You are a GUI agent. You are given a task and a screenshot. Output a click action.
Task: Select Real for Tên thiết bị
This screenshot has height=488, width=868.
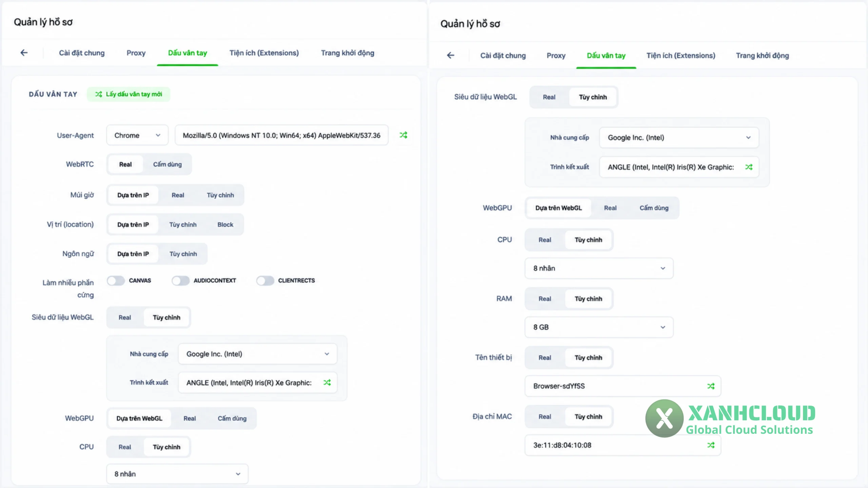[x=545, y=358]
